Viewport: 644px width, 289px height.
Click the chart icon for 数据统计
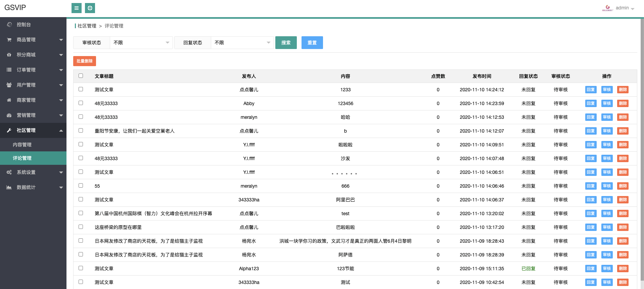click(9, 187)
